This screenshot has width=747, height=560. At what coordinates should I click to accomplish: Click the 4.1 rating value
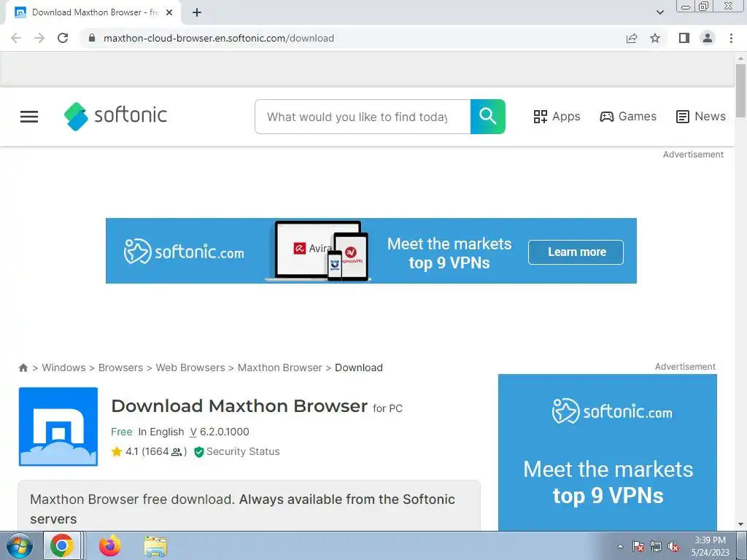click(x=132, y=451)
